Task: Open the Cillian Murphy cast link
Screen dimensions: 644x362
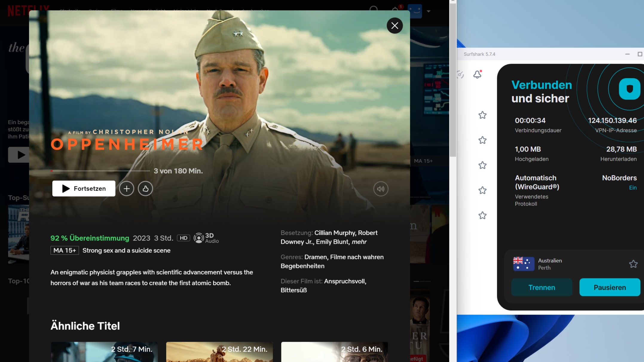Action: 335,233
